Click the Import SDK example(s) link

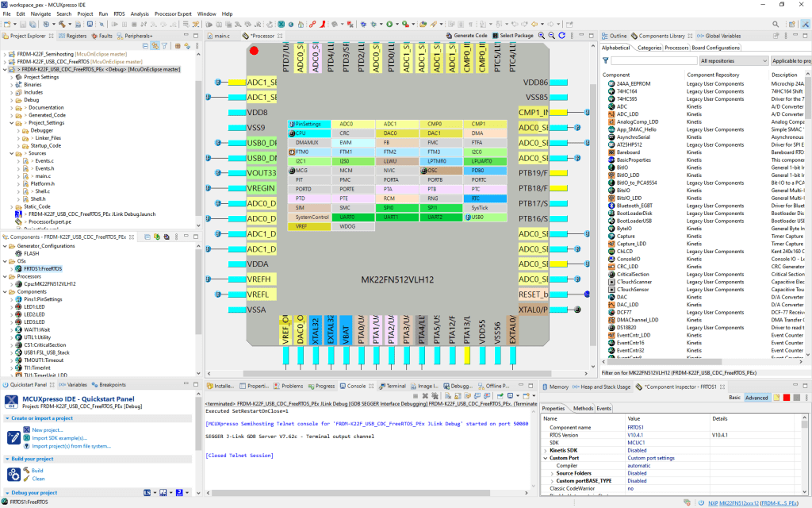[x=59, y=437]
